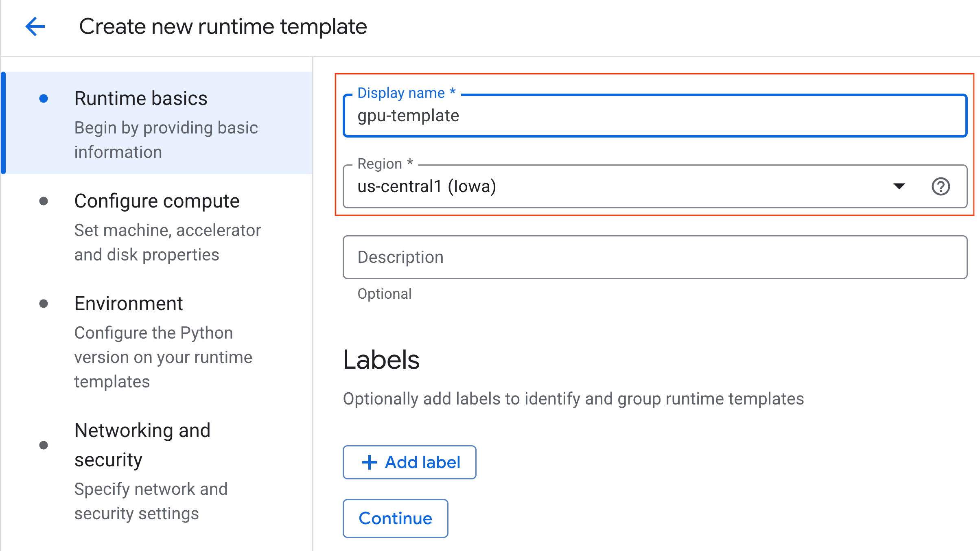Select Runtime basics in the sidebar
Screen dimensions: 980x551
pos(141,98)
